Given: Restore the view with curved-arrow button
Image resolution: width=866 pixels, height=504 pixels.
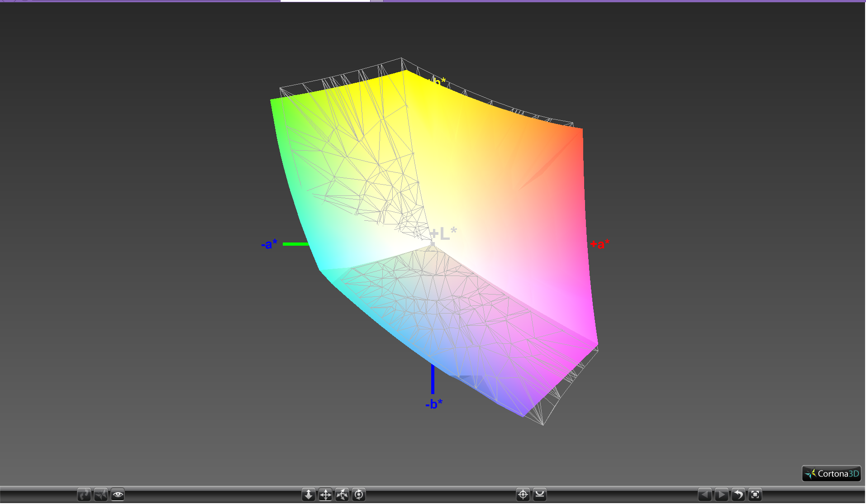Looking at the screenshot, I should [x=738, y=494].
